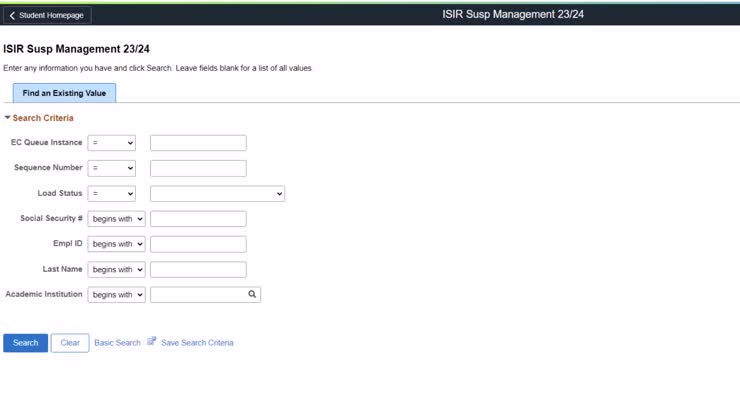Image resolution: width=740 pixels, height=416 pixels.
Task: Collapse the Search Criteria section
Action: click(8, 118)
